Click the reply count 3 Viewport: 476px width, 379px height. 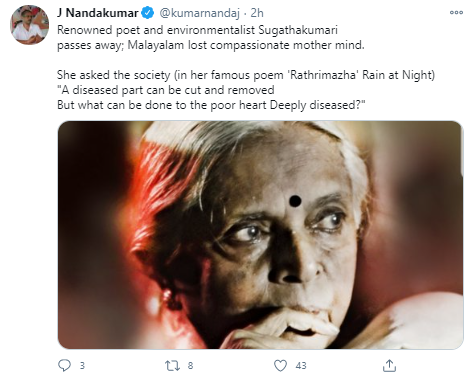[82, 366]
